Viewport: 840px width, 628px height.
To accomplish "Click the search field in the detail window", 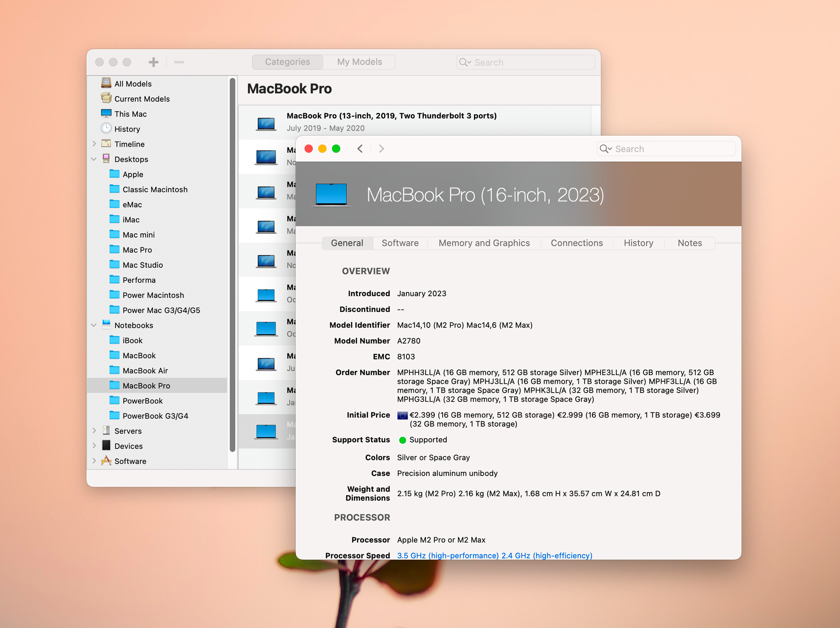I will [x=666, y=149].
